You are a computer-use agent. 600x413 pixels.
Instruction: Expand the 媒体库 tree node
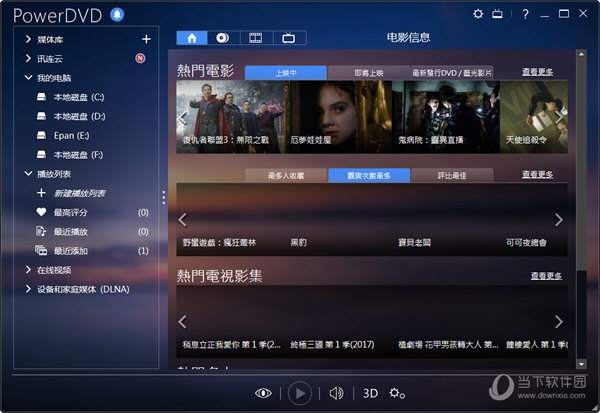[x=28, y=39]
